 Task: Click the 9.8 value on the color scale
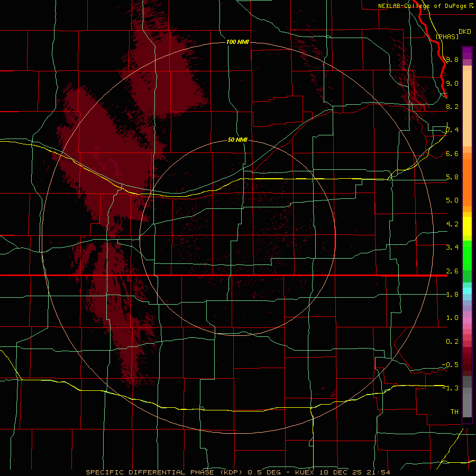[452, 59]
